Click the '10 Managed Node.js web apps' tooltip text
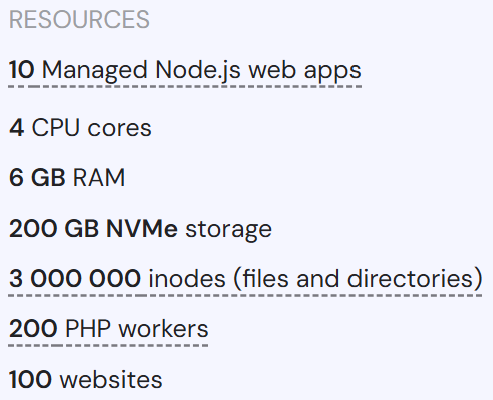The width and height of the screenshot is (493, 400). click(x=185, y=71)
